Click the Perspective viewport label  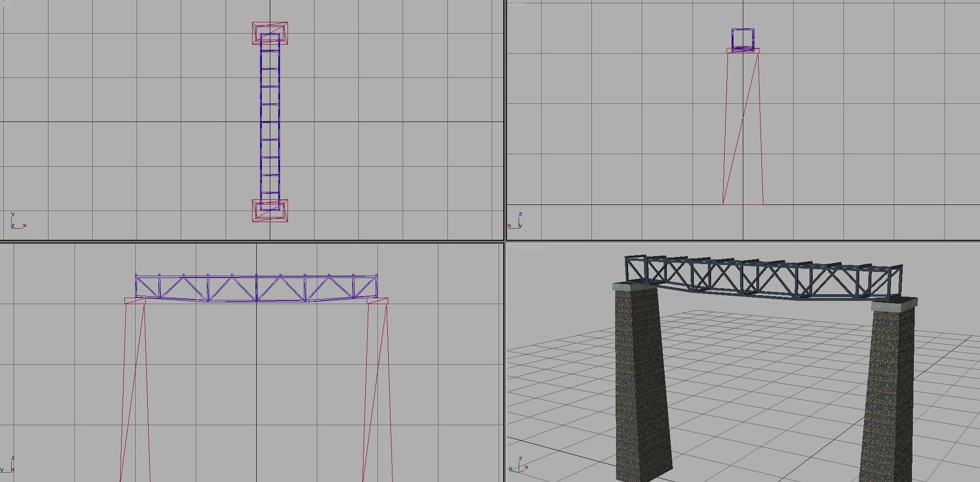(526, 248)
